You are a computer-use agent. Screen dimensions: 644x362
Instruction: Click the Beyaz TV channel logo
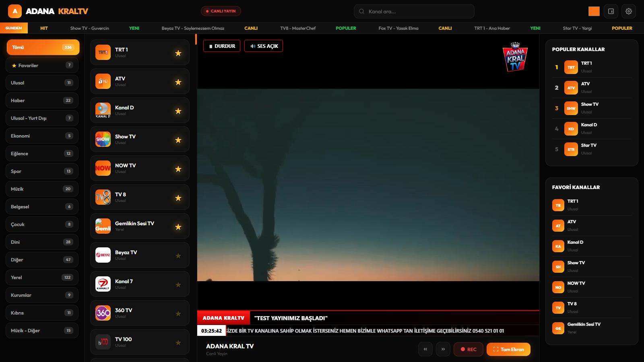tap(103, 255)
